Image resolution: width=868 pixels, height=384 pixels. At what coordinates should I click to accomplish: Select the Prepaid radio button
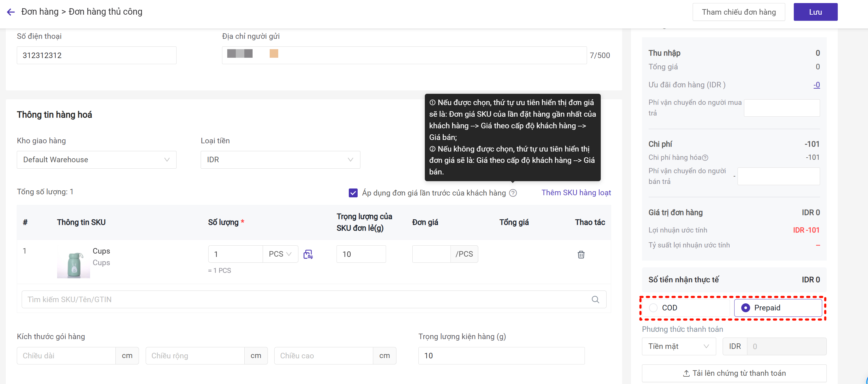click(745, 308)
